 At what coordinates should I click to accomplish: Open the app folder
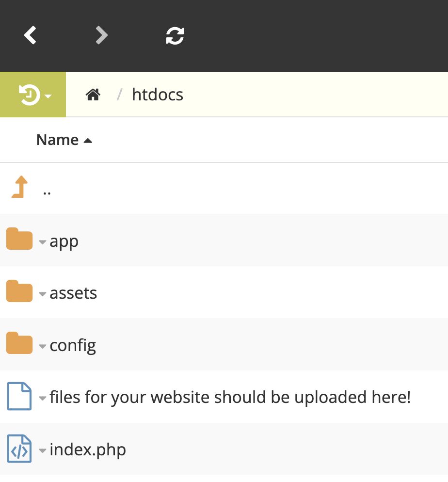point(64,241)
